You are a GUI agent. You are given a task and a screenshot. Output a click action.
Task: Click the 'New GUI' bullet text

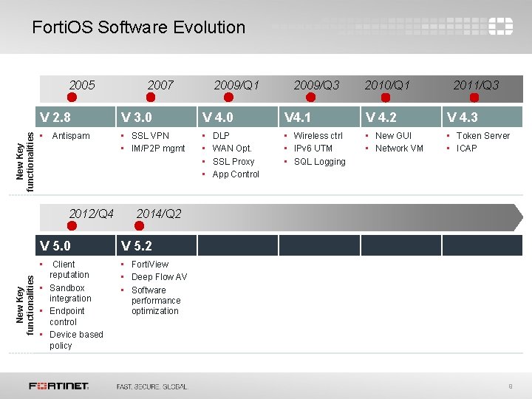pos(393,136)
